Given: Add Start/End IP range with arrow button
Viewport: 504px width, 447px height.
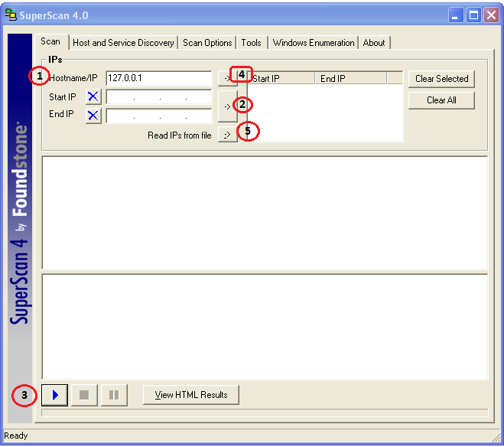Looking at the screenshot, I should coord(227,106).
